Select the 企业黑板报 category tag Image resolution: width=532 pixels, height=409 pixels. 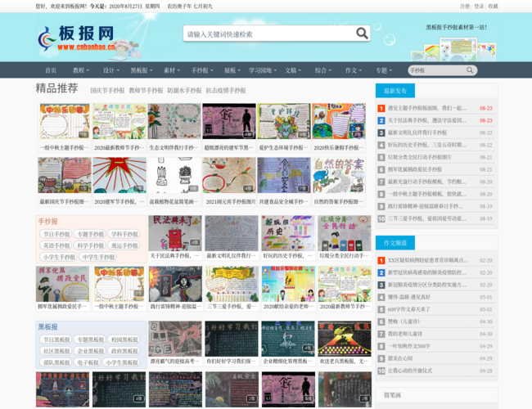pos(90,351)
